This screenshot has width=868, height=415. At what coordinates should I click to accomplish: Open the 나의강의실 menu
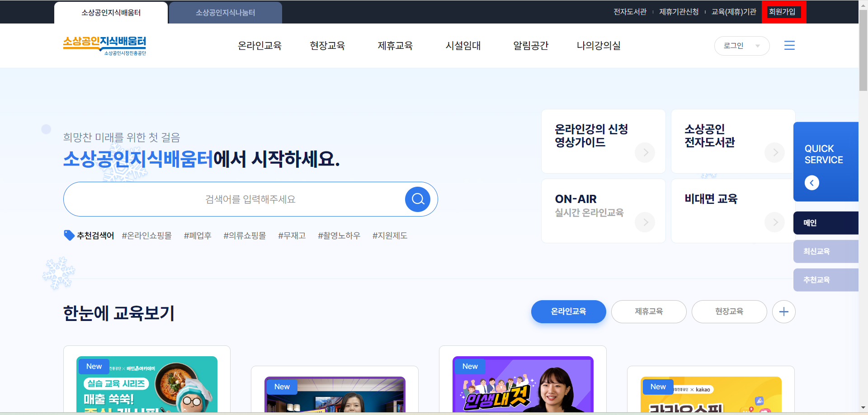[599, 45]
